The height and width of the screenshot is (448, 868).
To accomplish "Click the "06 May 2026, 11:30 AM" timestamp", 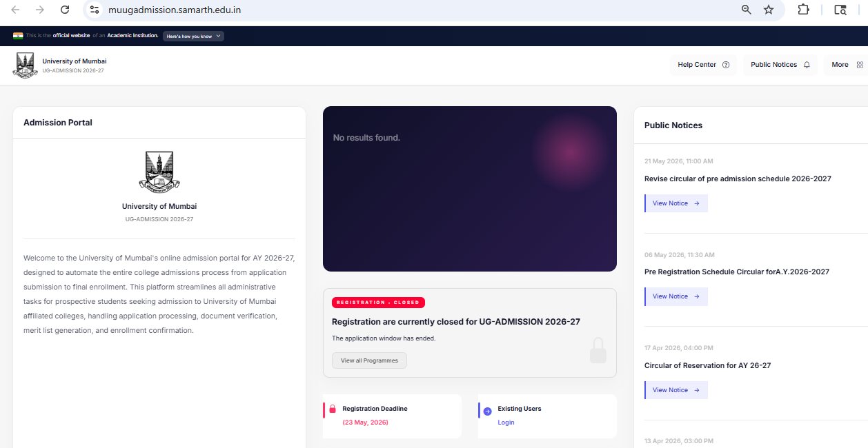I will click(x=680, y=255).
